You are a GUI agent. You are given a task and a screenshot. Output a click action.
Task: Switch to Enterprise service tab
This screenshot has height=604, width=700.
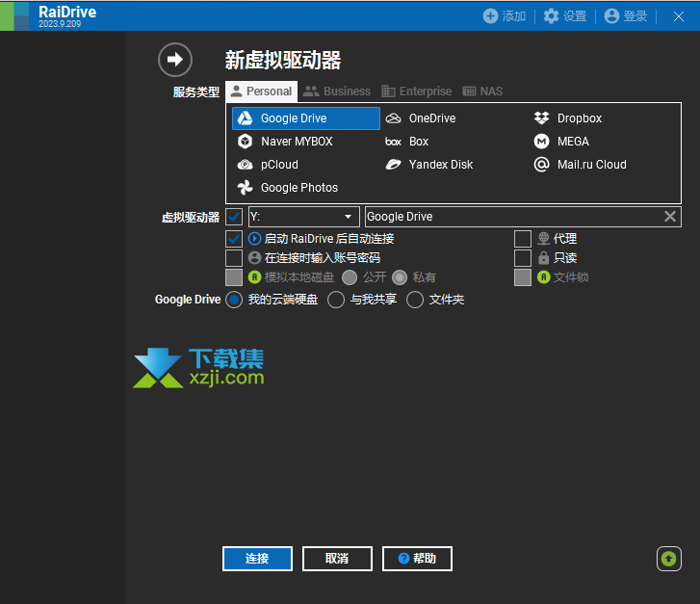tap(417, 92)
